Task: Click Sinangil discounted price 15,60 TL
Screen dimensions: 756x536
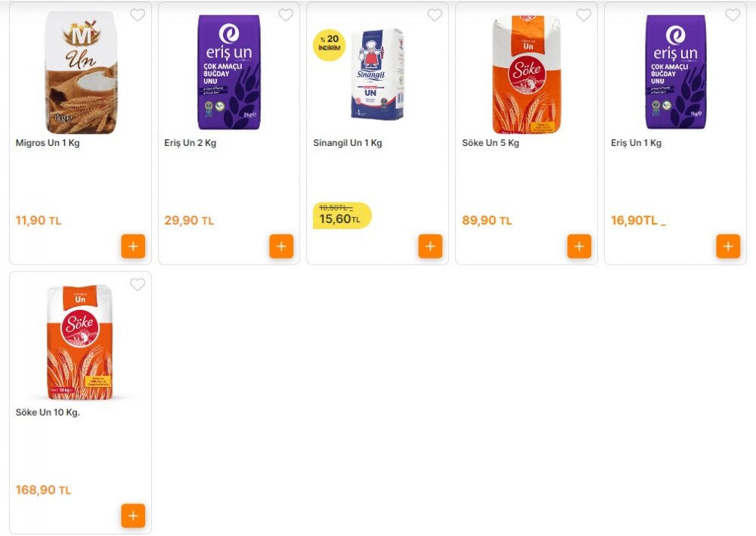Action: [x=340, y=218]
